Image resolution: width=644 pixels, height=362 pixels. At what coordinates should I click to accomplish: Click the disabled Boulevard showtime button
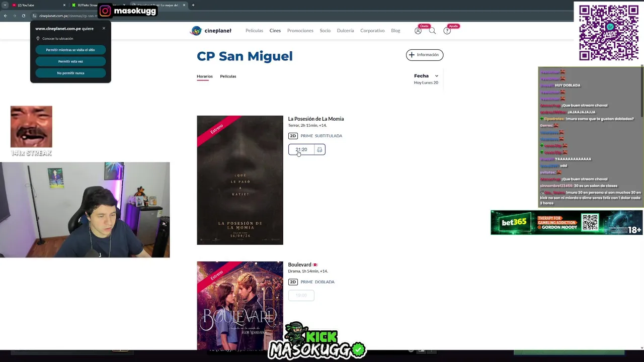[301, 296]
